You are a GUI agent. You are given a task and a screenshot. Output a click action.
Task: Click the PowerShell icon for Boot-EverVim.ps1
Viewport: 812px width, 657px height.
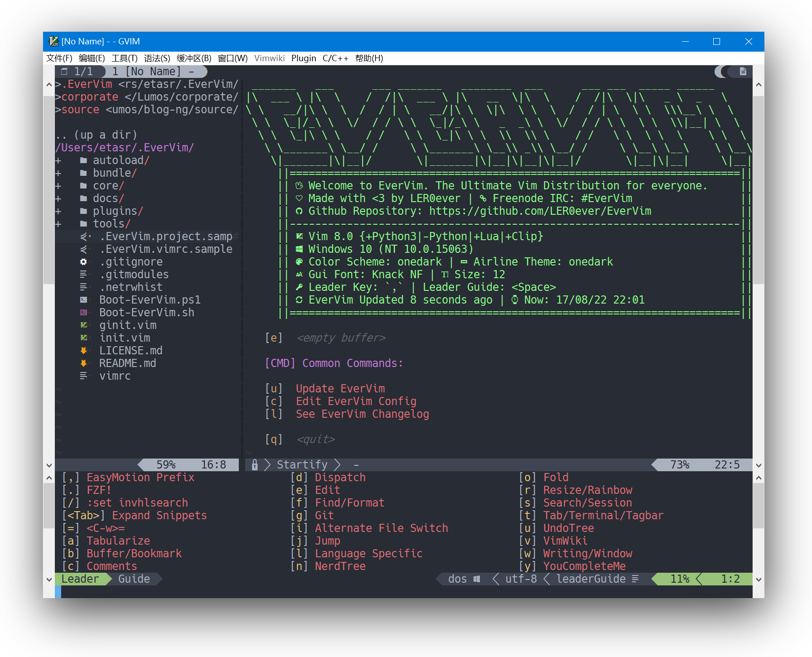click(83, 300)
